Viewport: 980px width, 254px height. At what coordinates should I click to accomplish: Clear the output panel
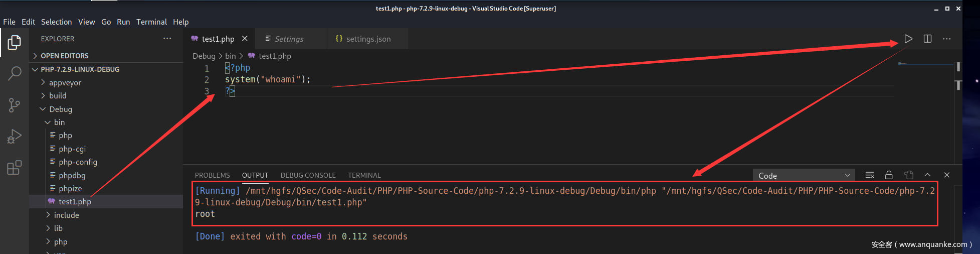coord(870,175)
